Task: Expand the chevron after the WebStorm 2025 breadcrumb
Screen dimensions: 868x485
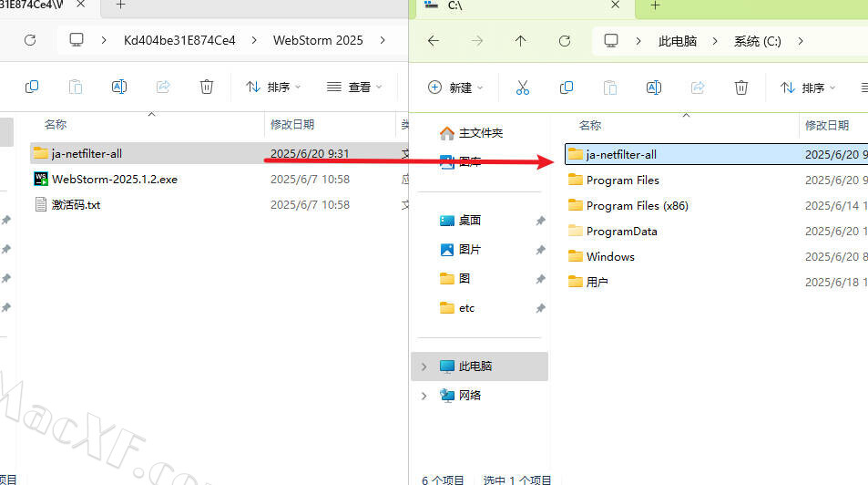Action: click(383, 40)
